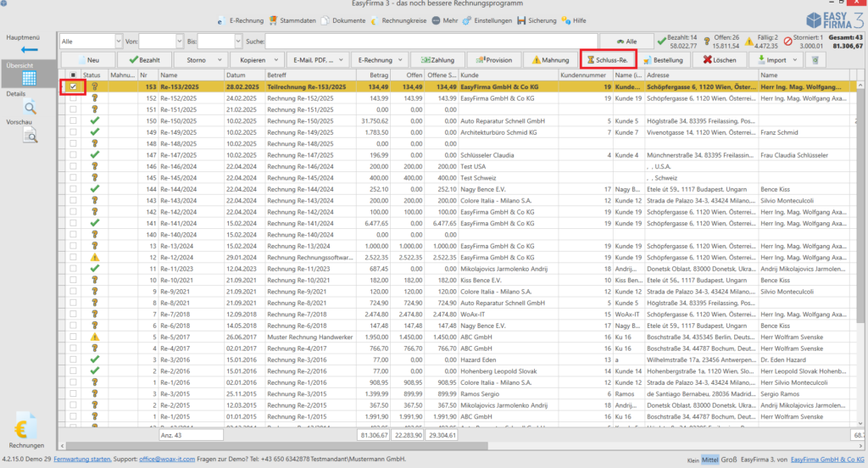Filter by Offen question mark summary
Viewport: 868px width, 468px height.
click(722, 42)
